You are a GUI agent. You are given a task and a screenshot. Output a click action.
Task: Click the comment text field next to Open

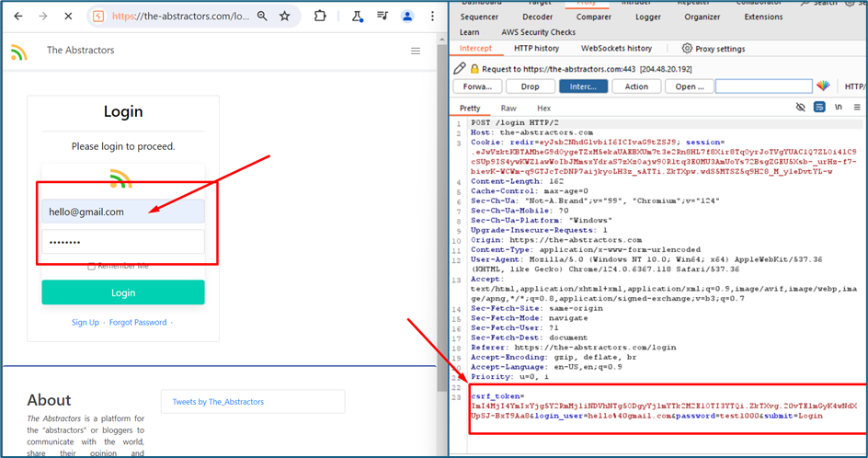[764, 86]
